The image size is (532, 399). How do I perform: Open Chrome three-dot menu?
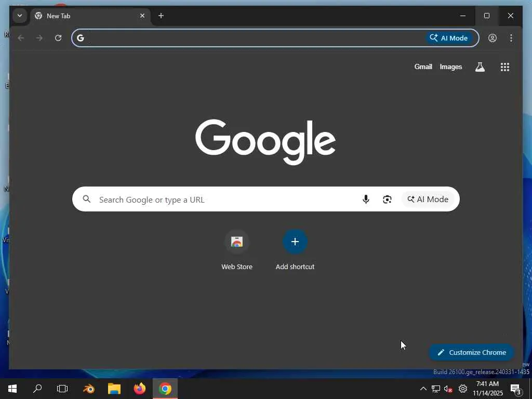pyautogui.click(x=511, y=38)
